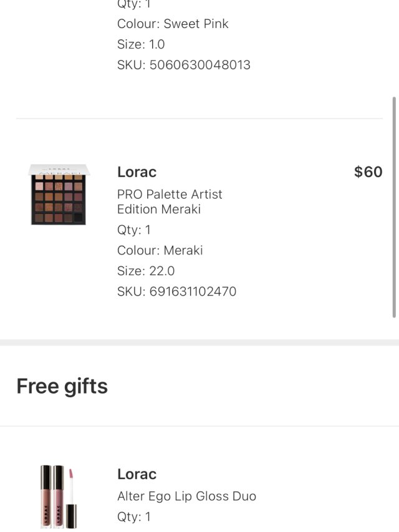Click the vertical scrollbar on the right edge
The height and width of the screenshot is (532, 399).
394,206
